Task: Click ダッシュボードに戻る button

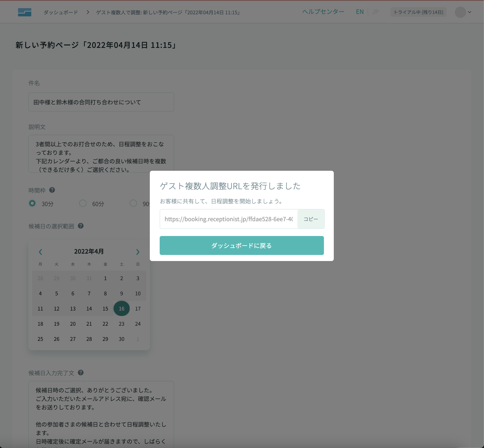Action: [x=242, y=245]
